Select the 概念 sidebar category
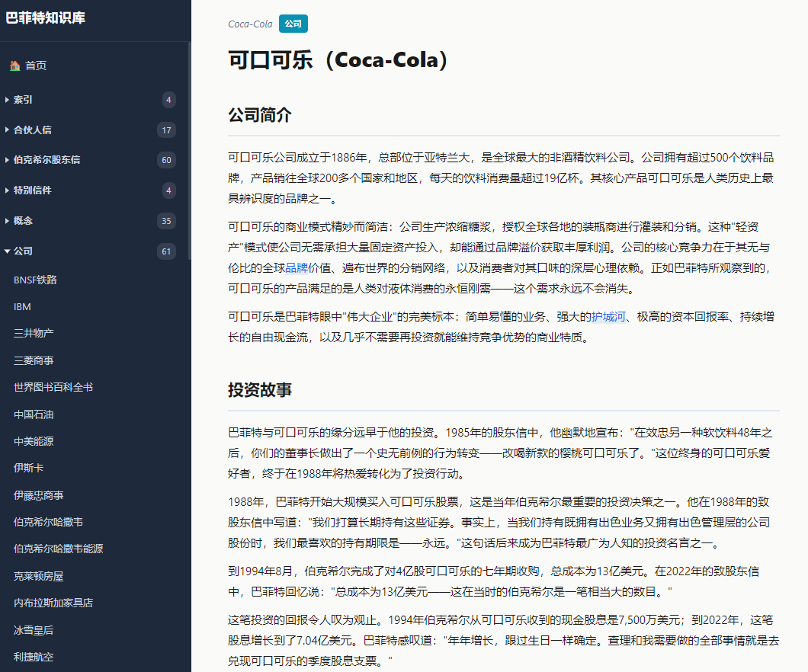The height and width of the screenshot is (672, 808). pos(23,221)
